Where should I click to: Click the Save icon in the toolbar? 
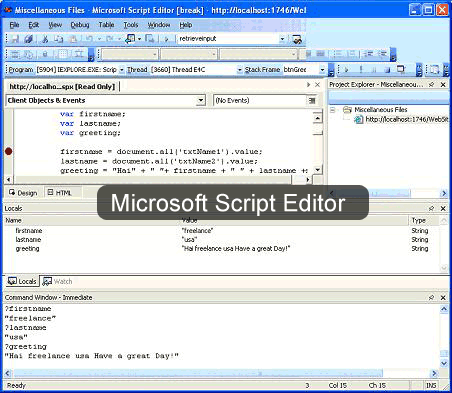tap(15, 39)
